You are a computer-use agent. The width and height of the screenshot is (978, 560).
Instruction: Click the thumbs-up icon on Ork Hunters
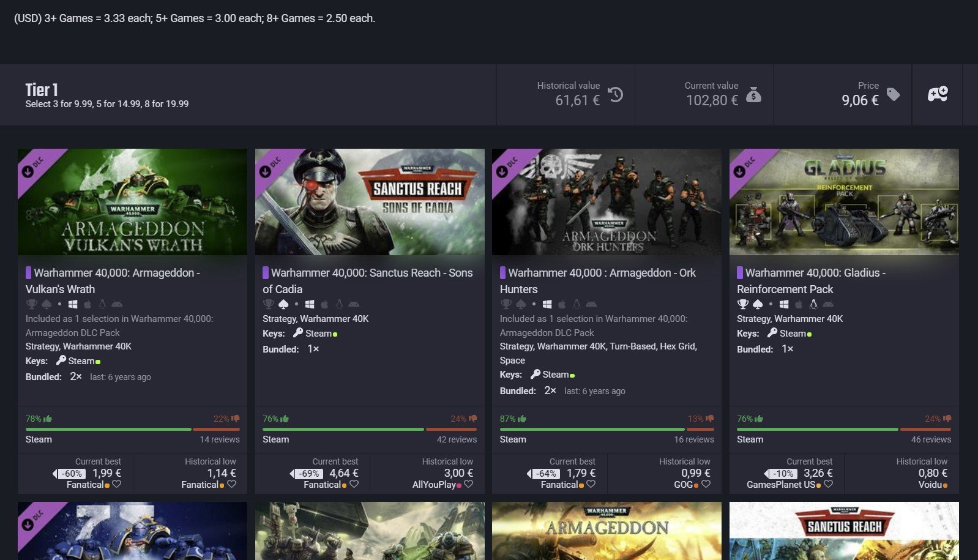522,419
